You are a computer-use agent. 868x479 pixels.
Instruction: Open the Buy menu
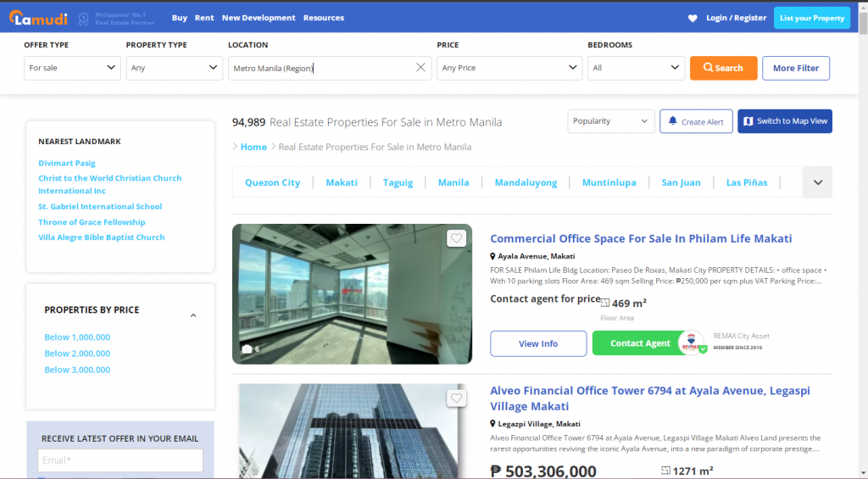pyautogui.click(x=180, y=18)
